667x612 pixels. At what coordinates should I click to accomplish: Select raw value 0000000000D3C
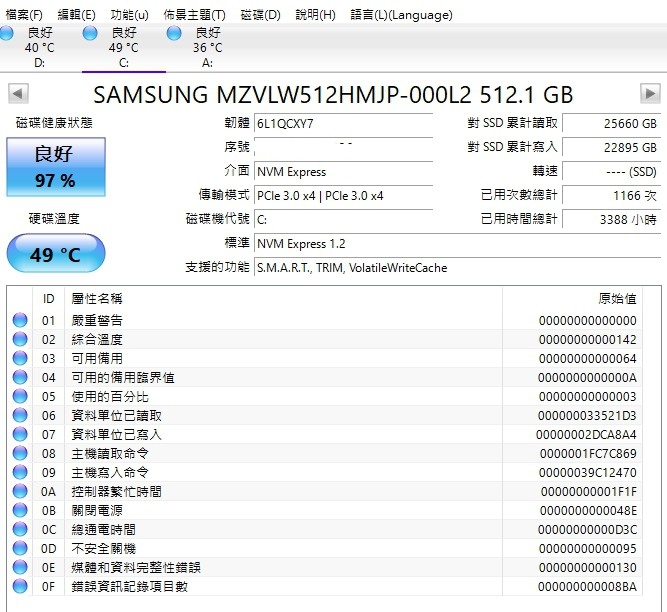pyautogui.click(x=587, y=529)
